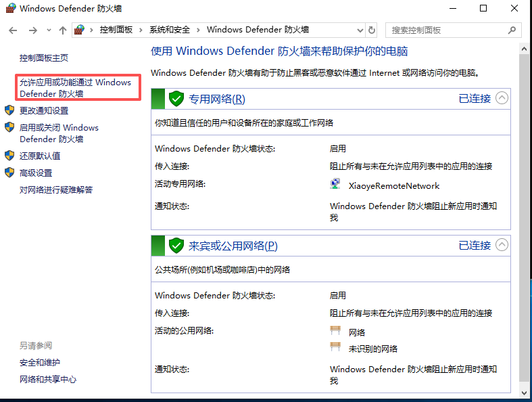Select 系统和安全 in the breadcrumb path
The width and height of the screenshot is (532, 402).
coord(170,30)
